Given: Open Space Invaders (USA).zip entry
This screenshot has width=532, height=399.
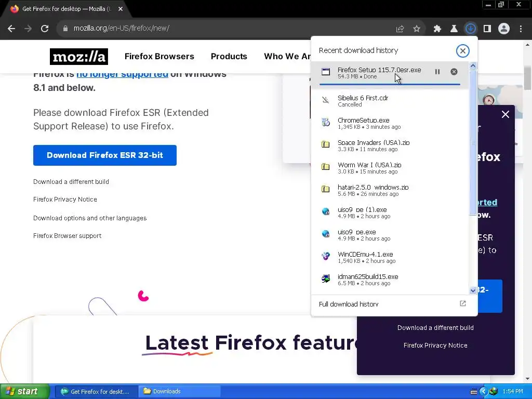Looking at the screenshot, I should pyautogui.click(x=390, y=146).
